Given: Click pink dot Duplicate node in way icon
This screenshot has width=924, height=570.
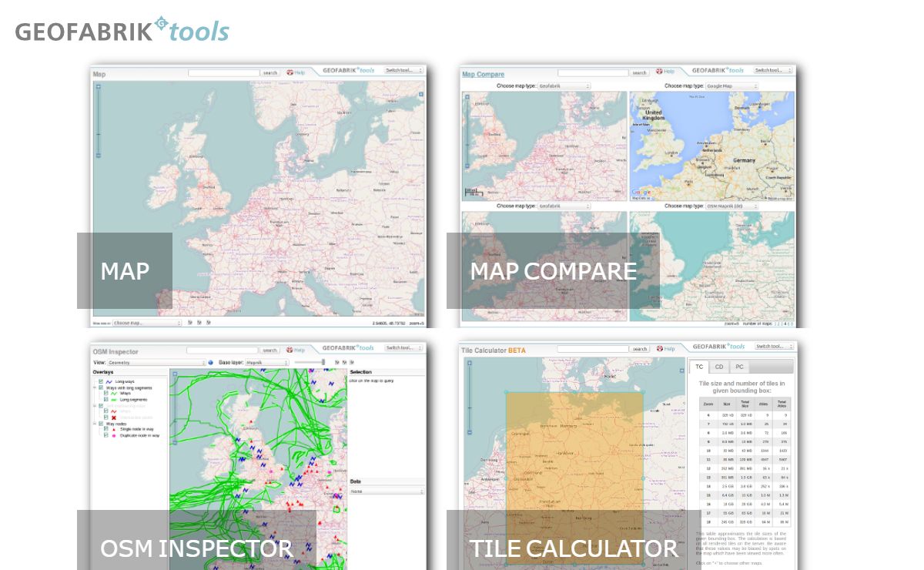Looking at the screenshot, I should pyautogui.click(x=114, y=435).
